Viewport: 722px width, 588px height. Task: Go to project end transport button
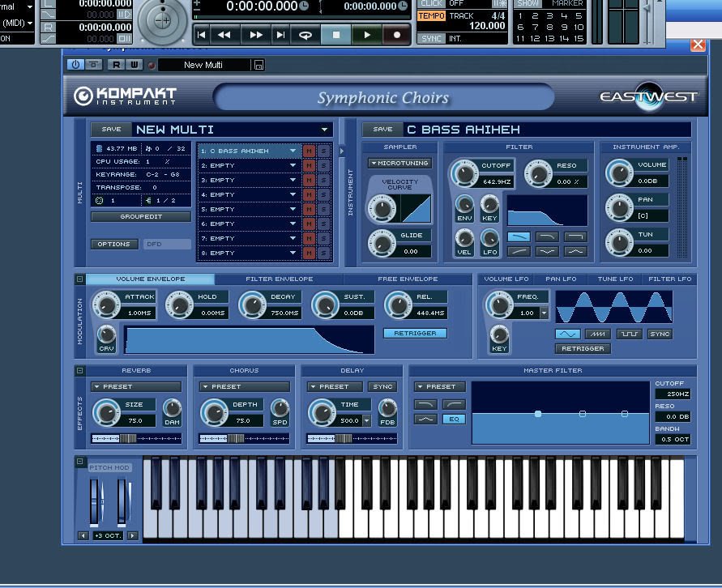280,35
